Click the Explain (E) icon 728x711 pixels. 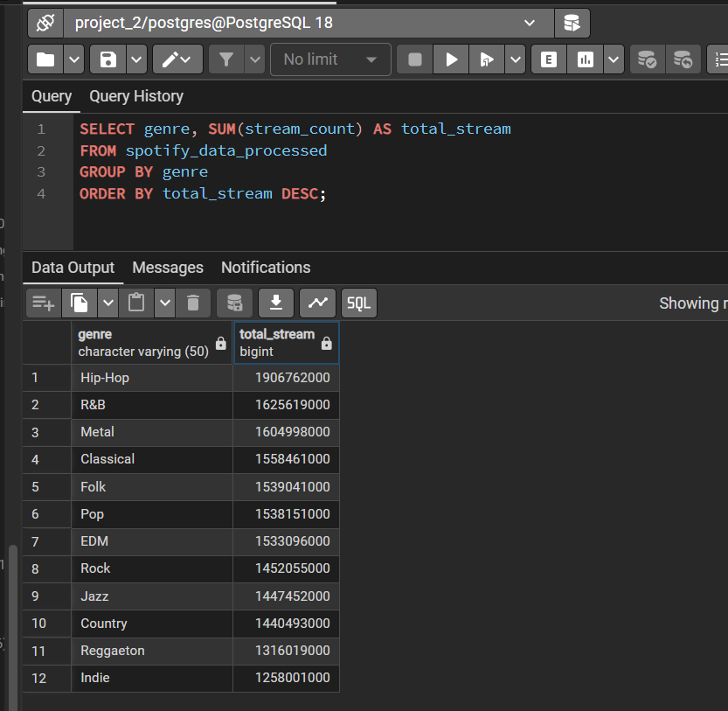pos(549,59)
